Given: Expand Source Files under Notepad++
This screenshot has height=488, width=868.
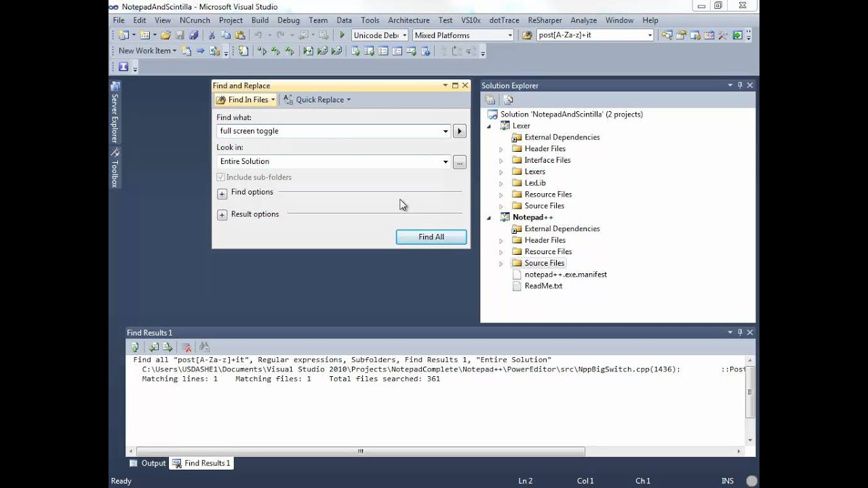Looking at the screenshot, I should 501,264.
